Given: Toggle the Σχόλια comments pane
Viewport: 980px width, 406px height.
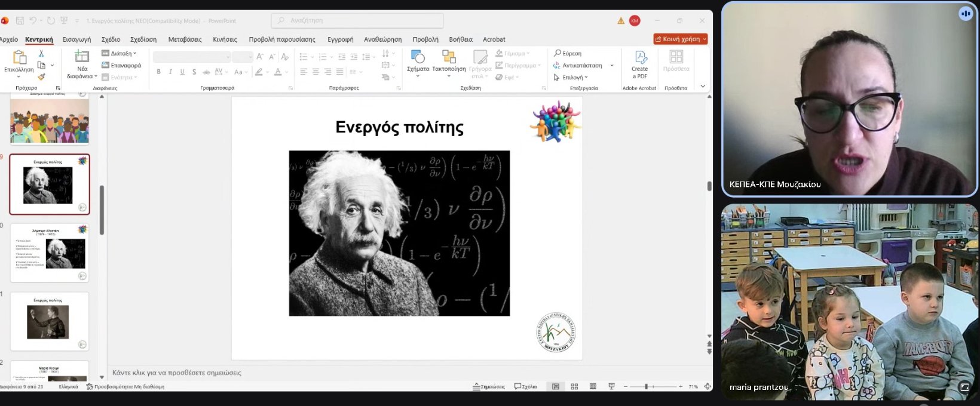Looking at the screenshot, I should point(525,387).
